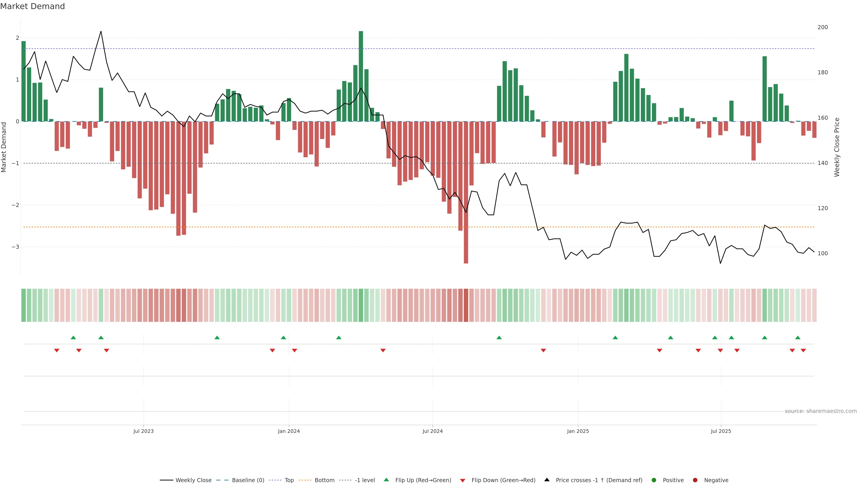Click the red Negative legend dot
Screen dimensions: 868x488
click(x=695, y=480)
